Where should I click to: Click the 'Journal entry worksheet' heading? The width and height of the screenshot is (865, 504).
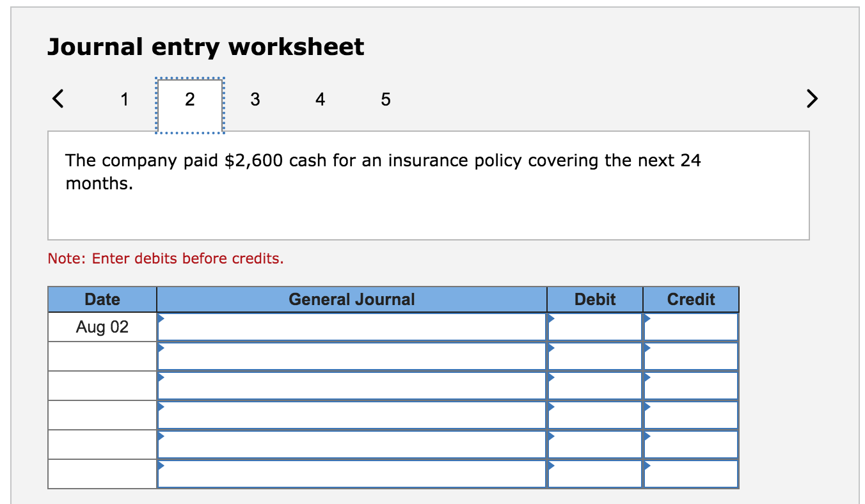pos(206,47)
